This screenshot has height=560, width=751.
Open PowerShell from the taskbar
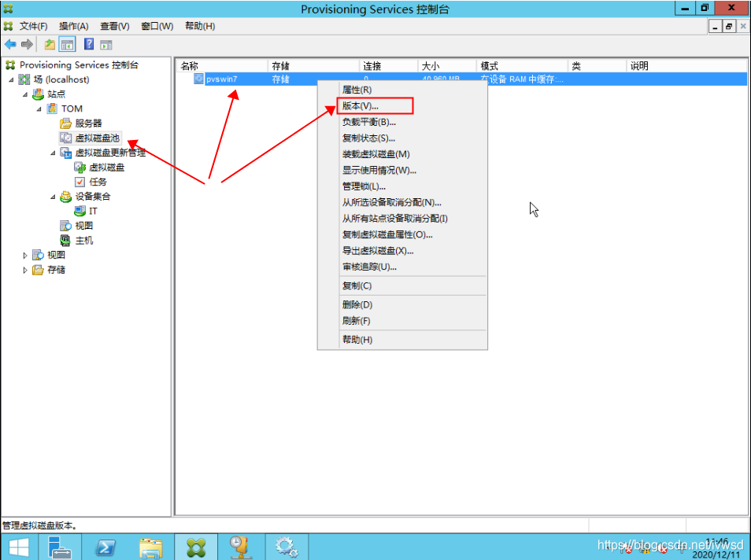click(x=106, y=547)
